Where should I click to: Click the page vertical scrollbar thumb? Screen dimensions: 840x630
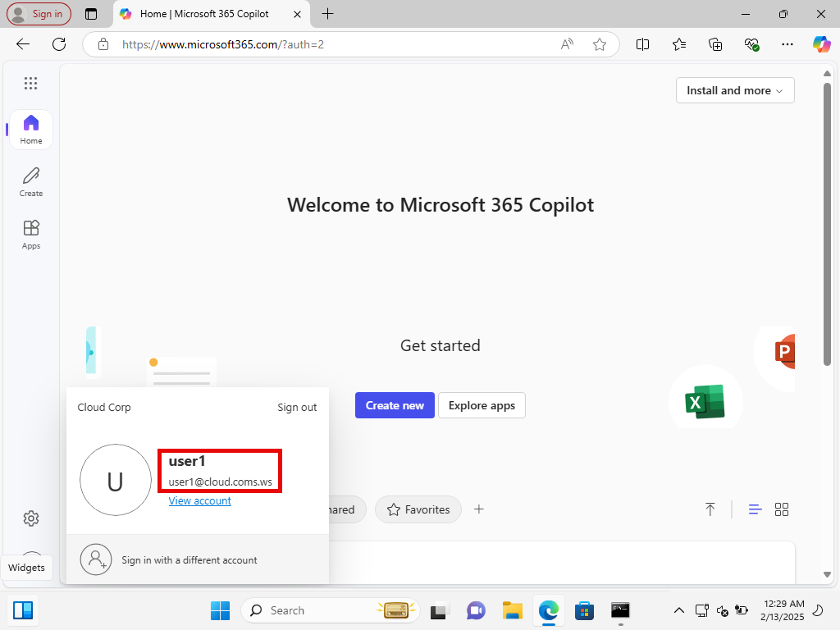827,225
